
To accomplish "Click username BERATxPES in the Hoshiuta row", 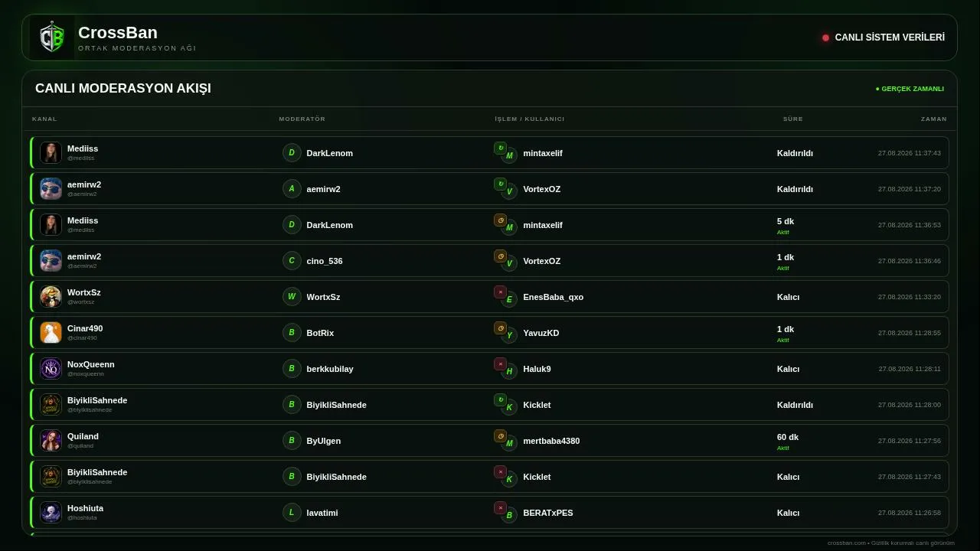I will [x=548, y=513].
